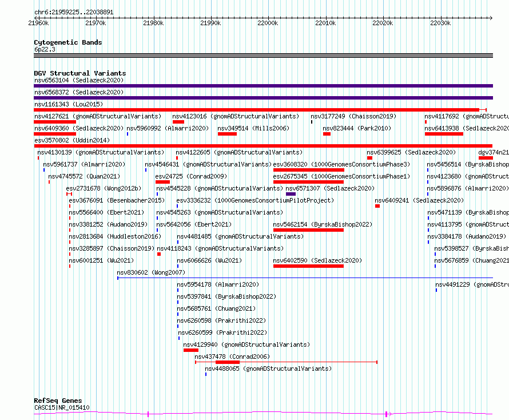Viewport: 509px width, 420px height.
Task: Click esv2675345 (1000GenomesConsortiumPhase1) label
Action: click(x=341, y=176)
